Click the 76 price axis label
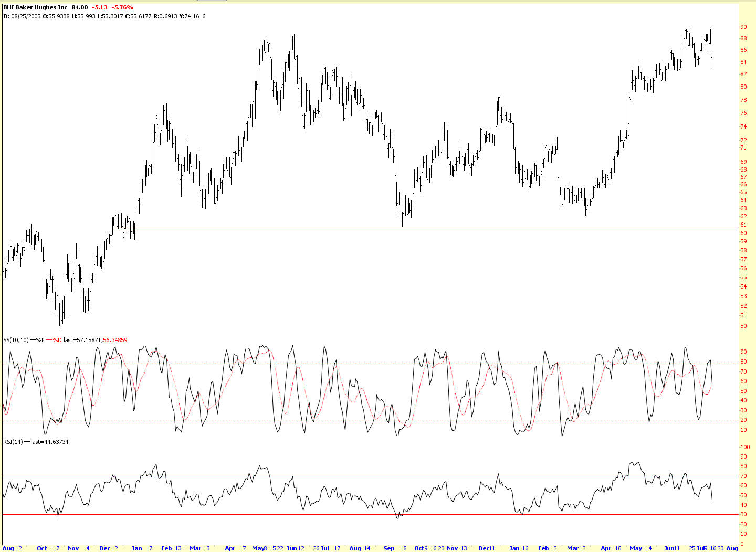This screenshot has height=552, width=756. click(x=743, y=113)
